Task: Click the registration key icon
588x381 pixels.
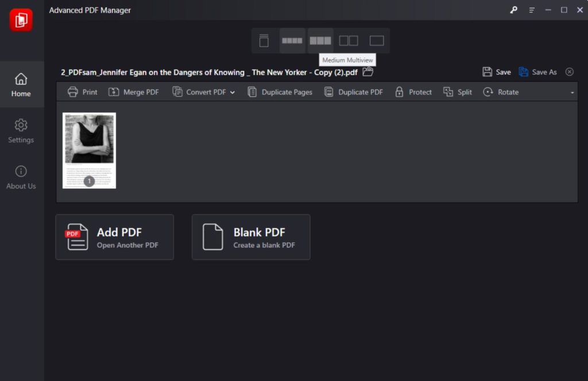Action: coord(514,10)
